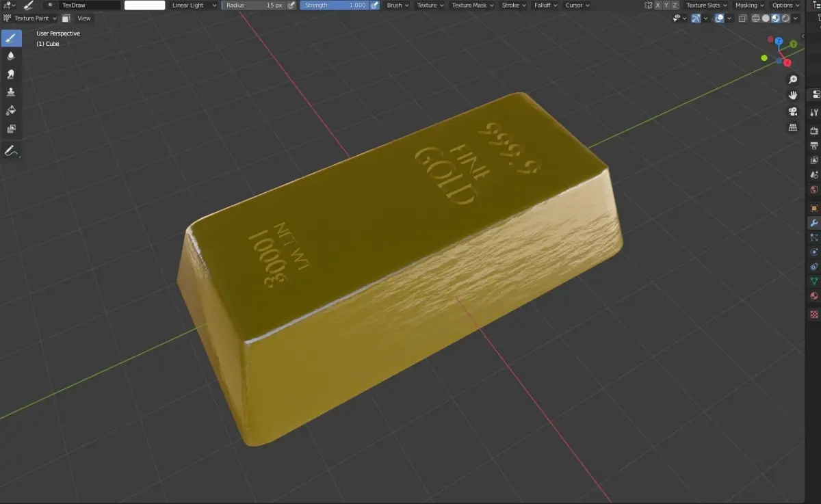Select the Mask tool
Screen dimensions: 821x504
[11, 128]
